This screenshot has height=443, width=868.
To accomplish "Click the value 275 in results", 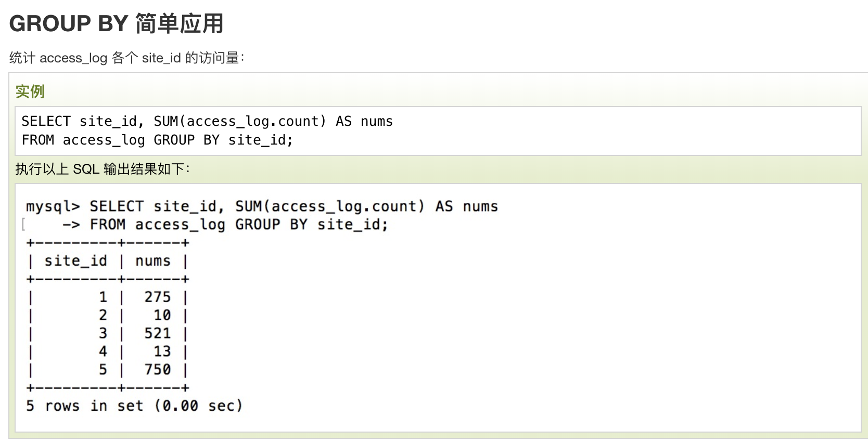I will click(157, 297).
